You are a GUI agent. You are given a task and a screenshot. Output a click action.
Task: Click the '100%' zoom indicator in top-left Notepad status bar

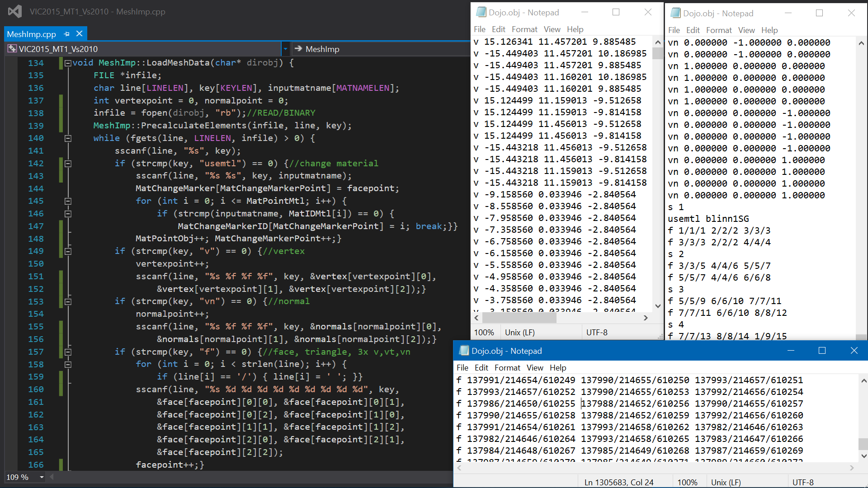(x=484, y=333)
